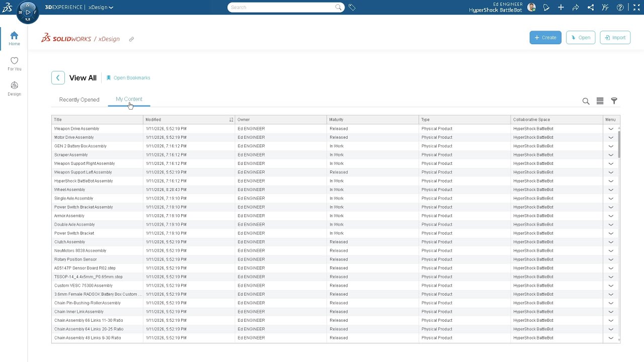This screenshot has width=644, height=362.
Task: Select TSSOP-14_4.4x5mm_P0.65mm.step
Action: point(88,277)
